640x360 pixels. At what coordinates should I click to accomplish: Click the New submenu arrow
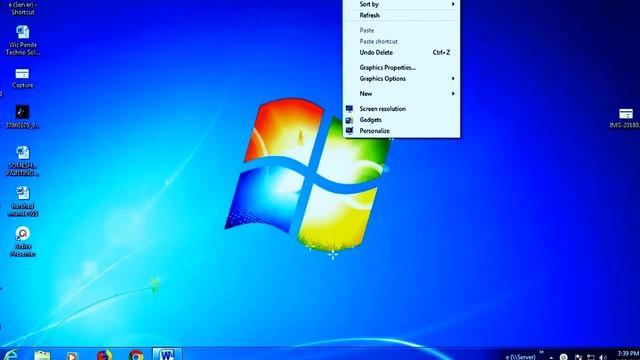click(453, 93)
